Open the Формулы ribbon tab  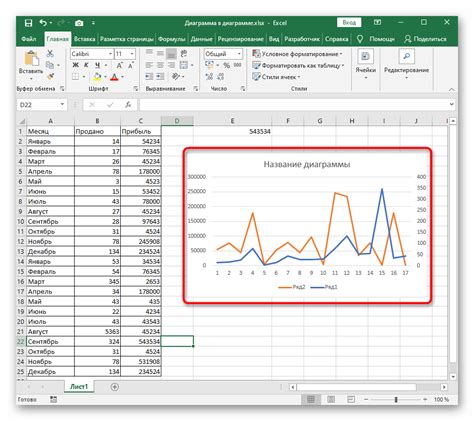pyautogui.click(x=171, y=39)
